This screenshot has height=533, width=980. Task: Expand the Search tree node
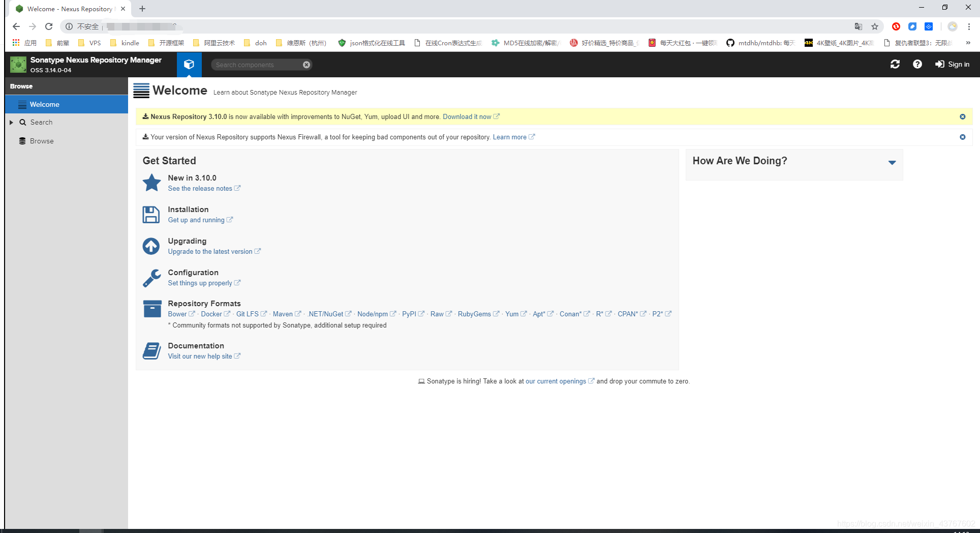point(11,123)
